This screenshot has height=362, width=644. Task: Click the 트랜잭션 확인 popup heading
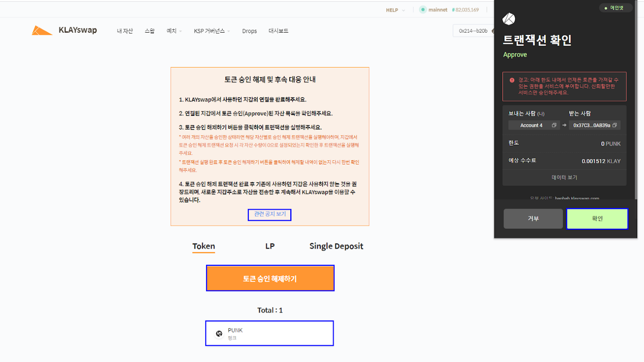pyautogui.click(x=537, y=40)
